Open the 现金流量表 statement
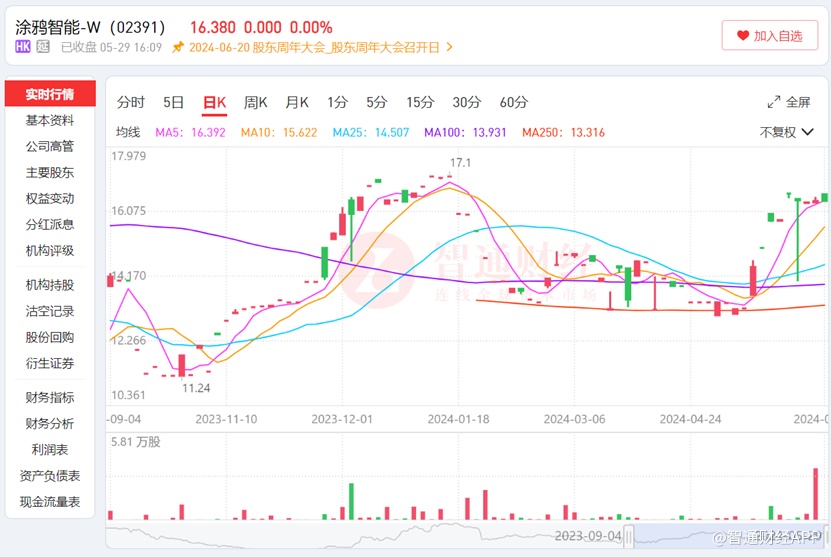Screen dimensions: 831x557 [50, 502]
